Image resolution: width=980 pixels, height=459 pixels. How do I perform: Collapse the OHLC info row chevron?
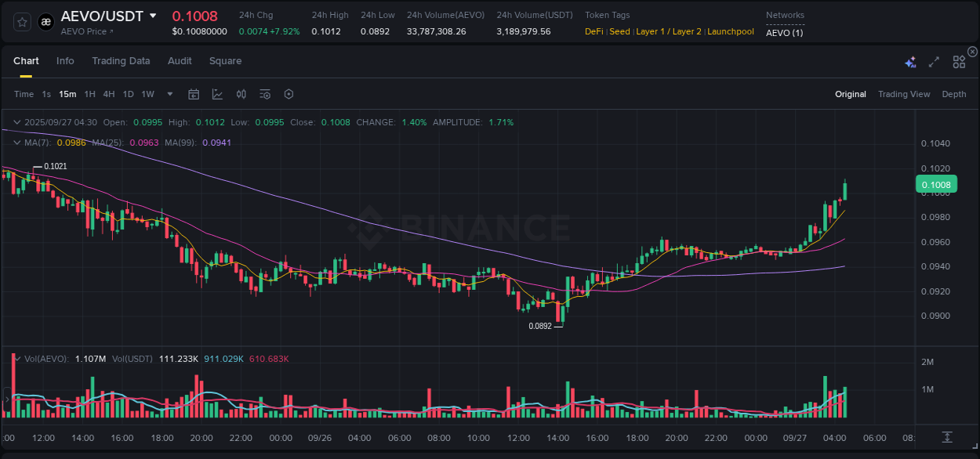16,122
